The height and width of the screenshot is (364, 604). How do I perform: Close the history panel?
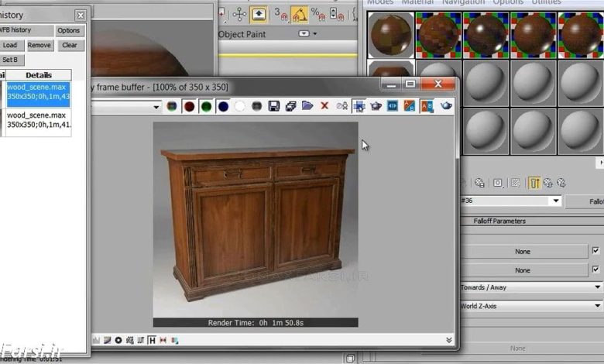80,15
